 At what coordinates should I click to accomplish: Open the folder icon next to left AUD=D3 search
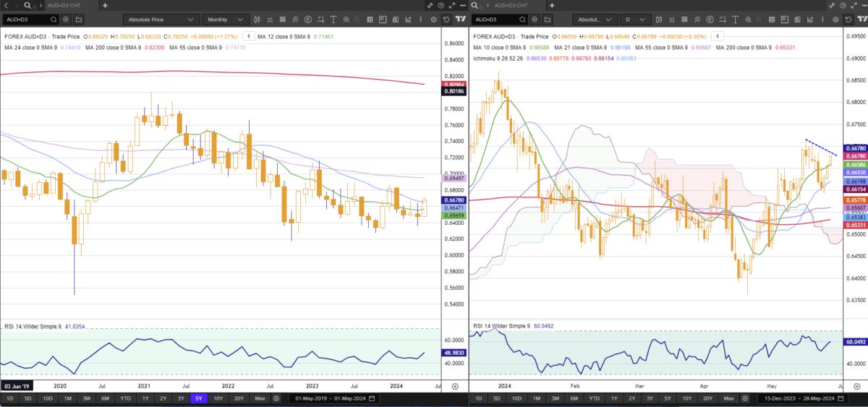tap(79, 20)
